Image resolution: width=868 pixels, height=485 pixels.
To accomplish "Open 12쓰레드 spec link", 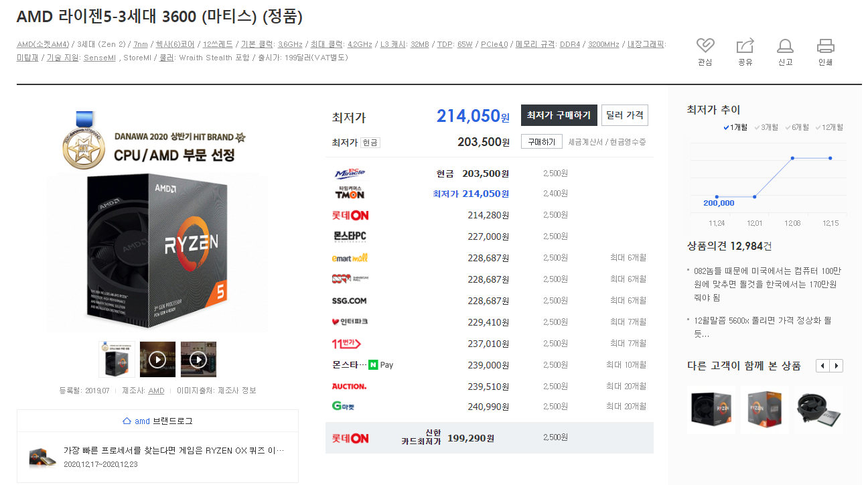I will coord(218,44).
